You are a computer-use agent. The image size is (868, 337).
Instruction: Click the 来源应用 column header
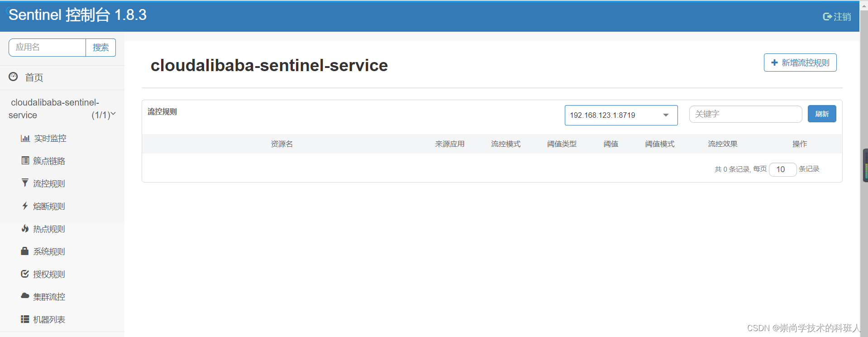pyautogui.click(x=450, y=144)
